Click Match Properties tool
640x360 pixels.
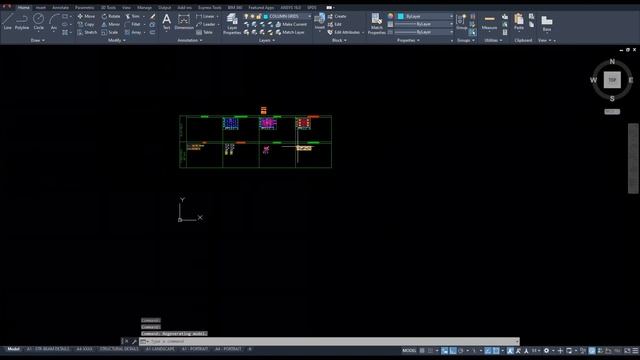376,24
